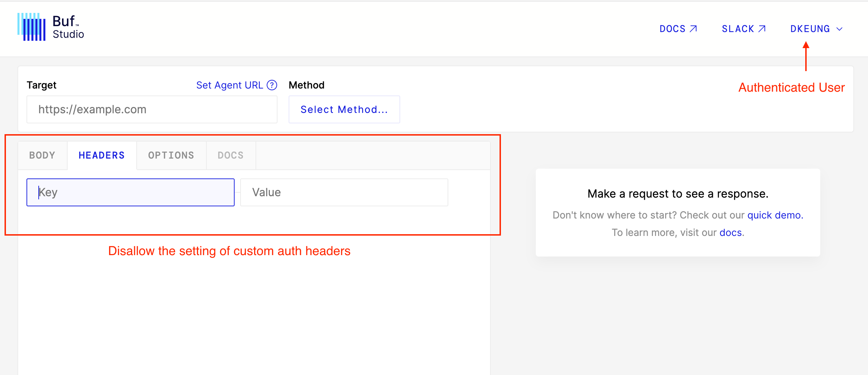Image resolution: width=868 pixels, height=375 pixels.
Task: Click the help question-mark icon beside Set Agent URL
Action: (272, 85)
